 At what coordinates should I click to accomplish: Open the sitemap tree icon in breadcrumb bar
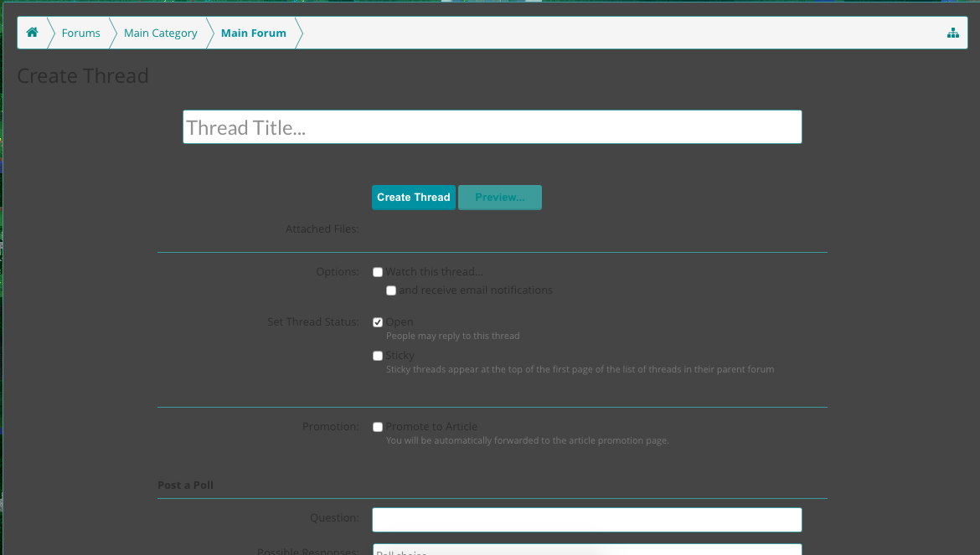[952, 33]
